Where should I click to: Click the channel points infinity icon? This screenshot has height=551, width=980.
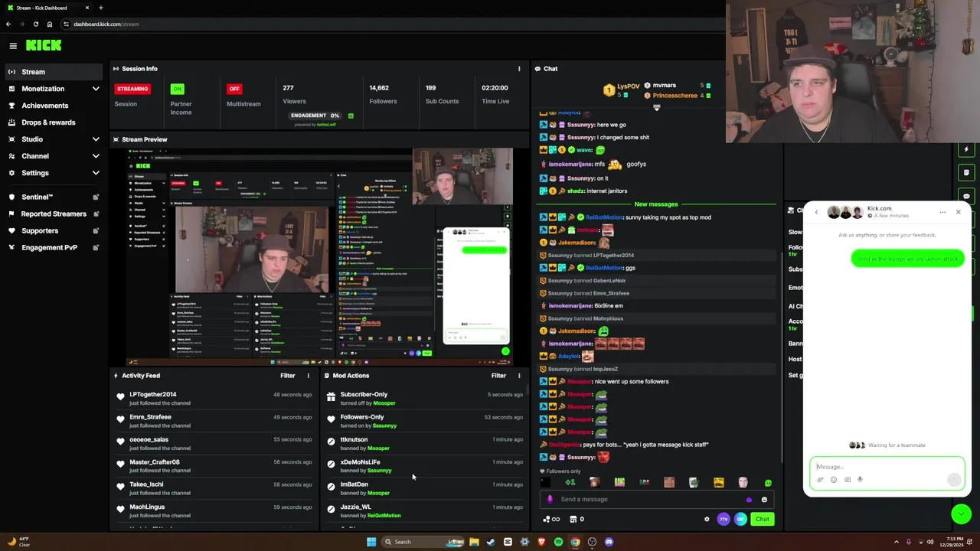tap(551, 519)
